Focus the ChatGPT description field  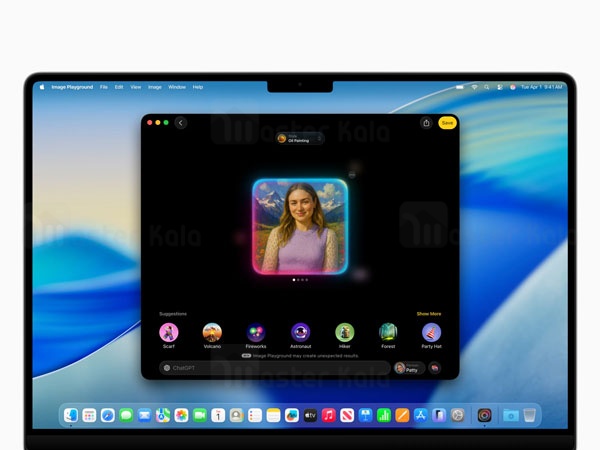275,368
